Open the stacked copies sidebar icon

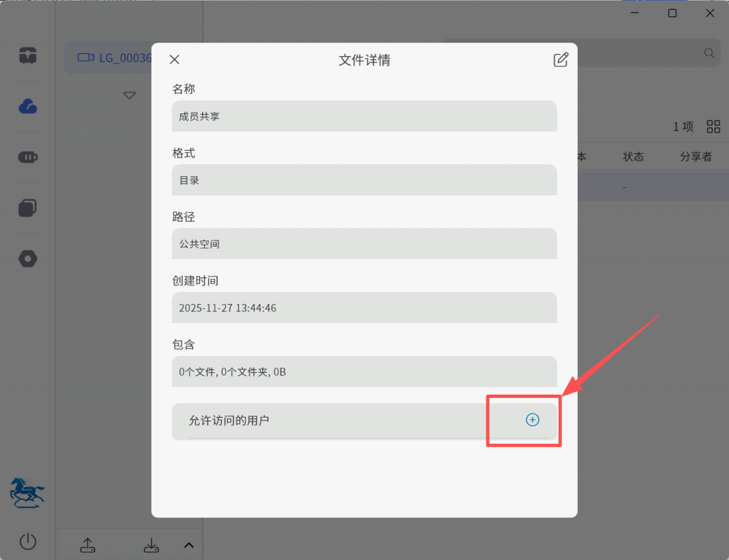28,208
